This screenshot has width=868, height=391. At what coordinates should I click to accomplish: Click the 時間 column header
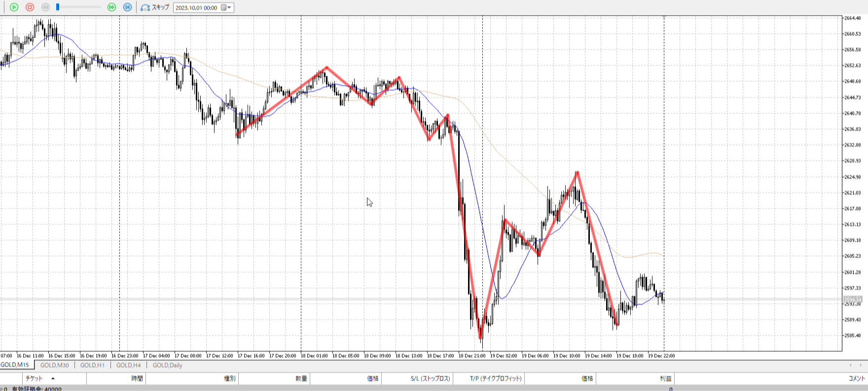coord(137,379)
